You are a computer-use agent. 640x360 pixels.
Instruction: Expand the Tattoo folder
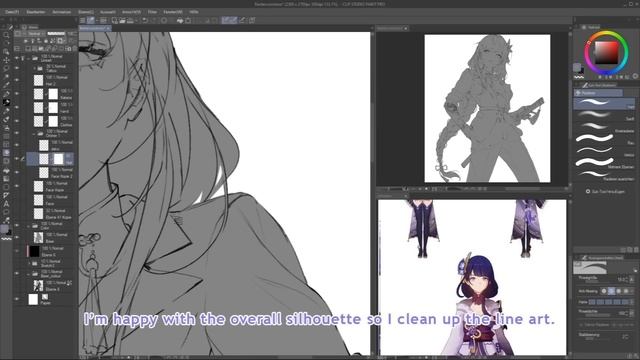(34, 68)
